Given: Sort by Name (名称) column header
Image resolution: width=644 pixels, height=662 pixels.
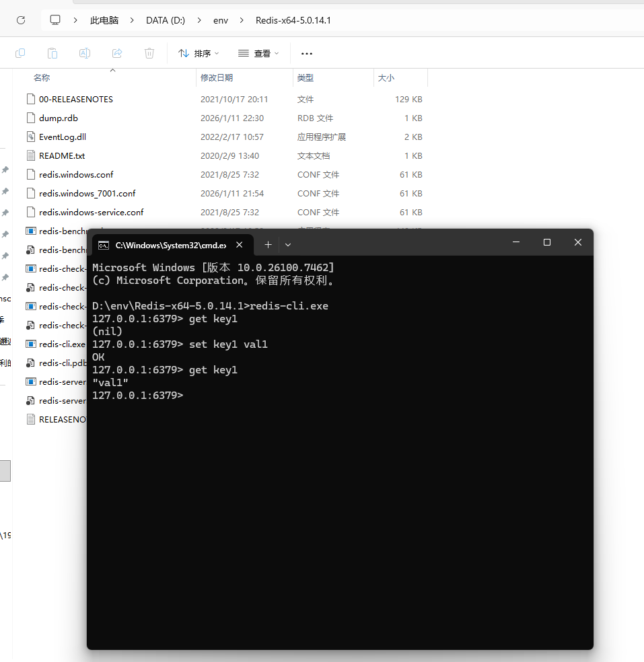Looking at the screenshot, I should click(42, 77).
